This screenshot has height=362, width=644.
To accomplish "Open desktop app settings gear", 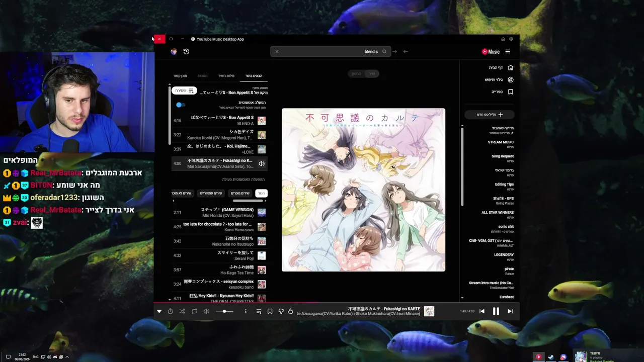I will point(511,39).
